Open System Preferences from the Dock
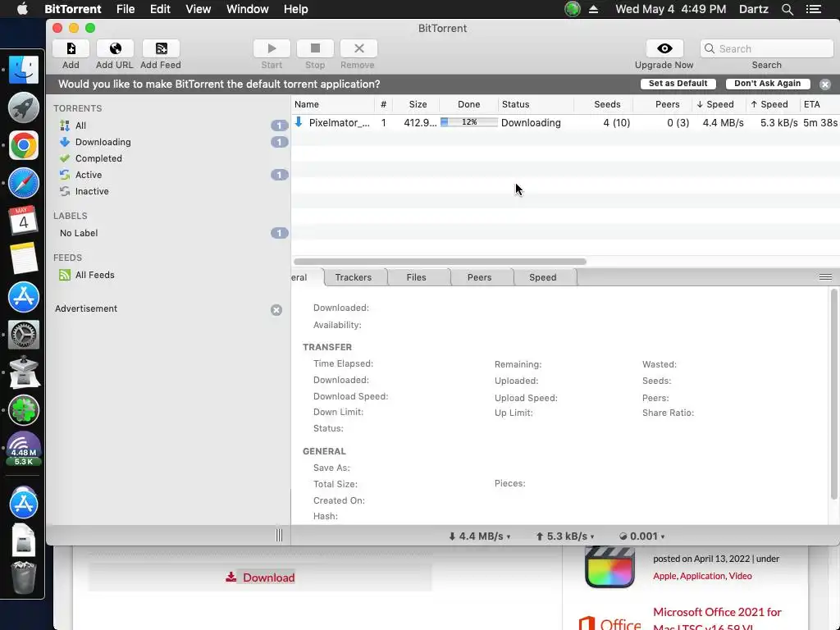Screen dimensions: 840x630 click(24, 335)
